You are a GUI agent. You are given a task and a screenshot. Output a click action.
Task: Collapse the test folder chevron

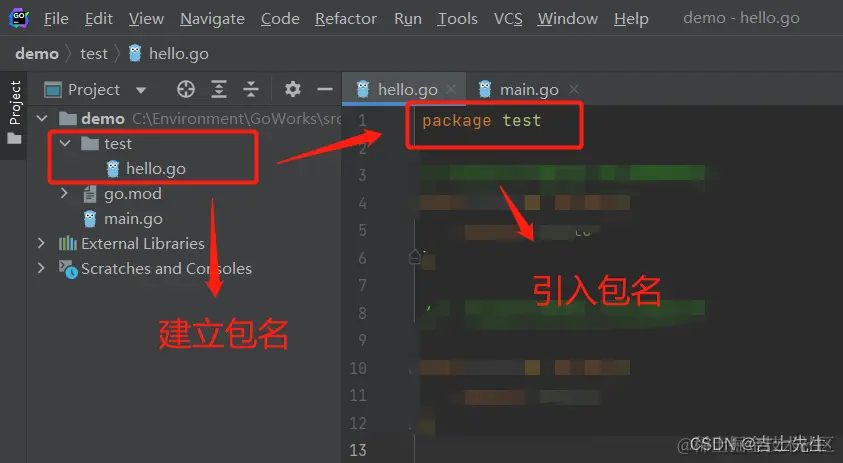[65, 144]
